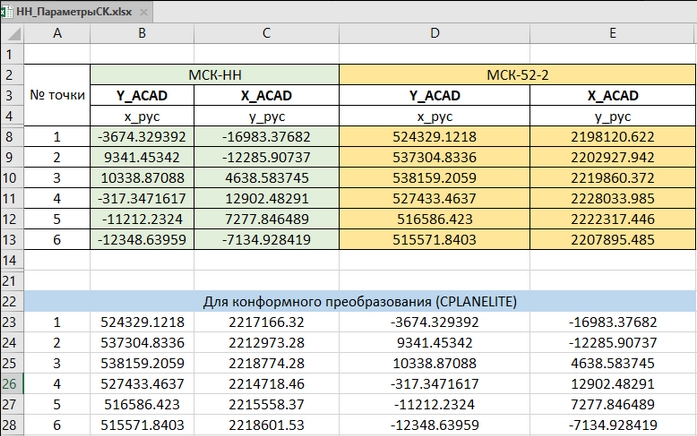This screenshot has height=436, width=697.
Task: Select column C header
Action: 265,34
